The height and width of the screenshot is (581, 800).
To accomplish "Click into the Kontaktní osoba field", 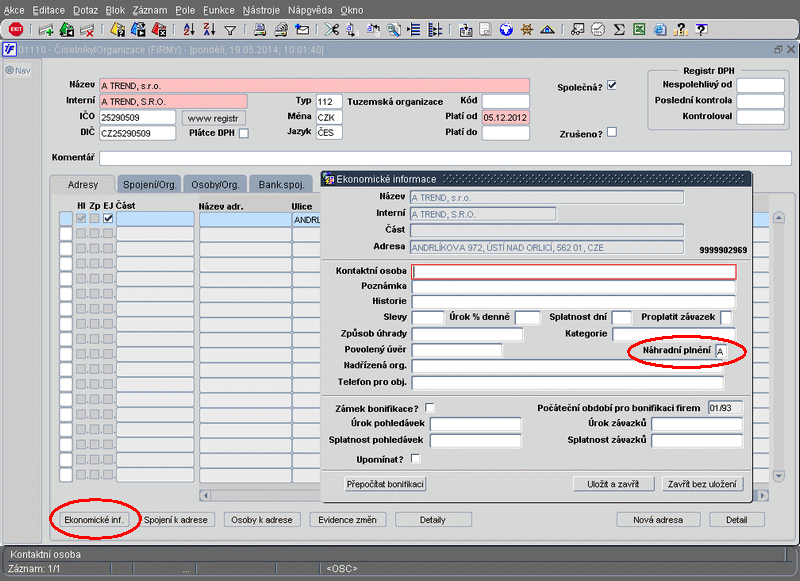I will coord(574,271).
